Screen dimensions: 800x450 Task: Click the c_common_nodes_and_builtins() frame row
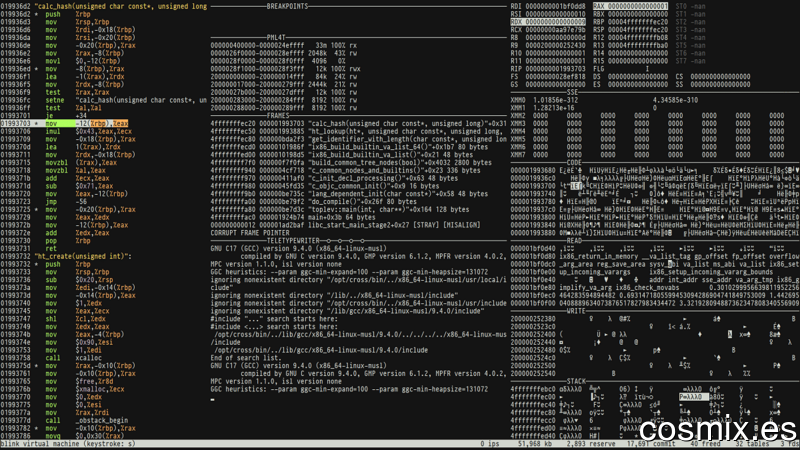point(345,170)
